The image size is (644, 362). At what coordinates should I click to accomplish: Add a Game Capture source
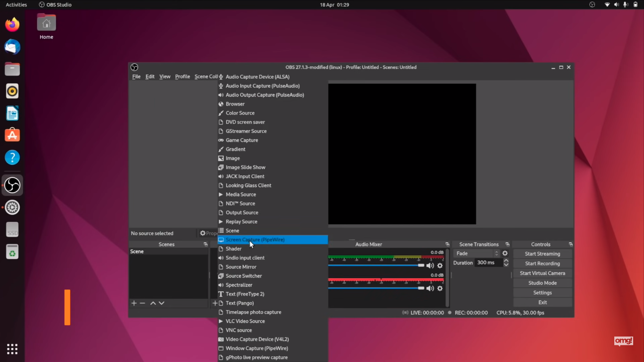[x=272, y=140]
